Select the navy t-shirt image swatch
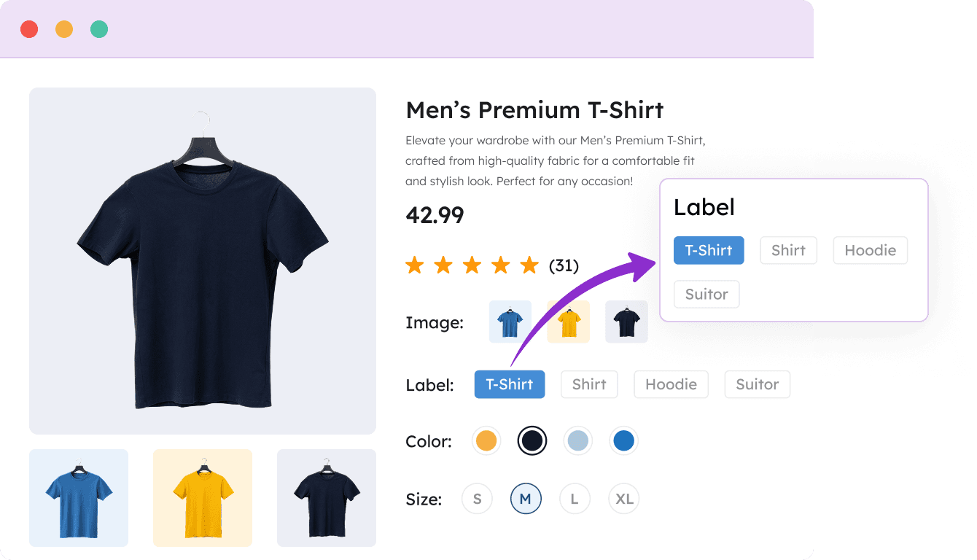977x560 pixels. pos(626,322)
